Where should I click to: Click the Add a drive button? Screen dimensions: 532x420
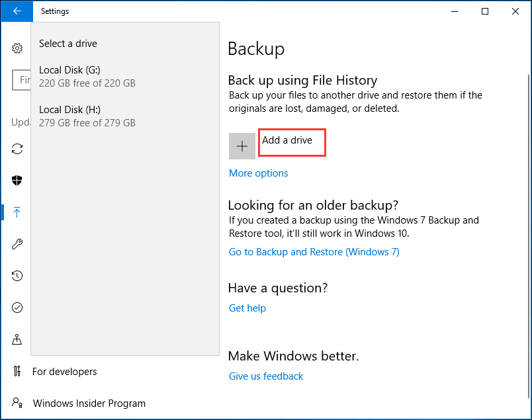pyautogui.click(x=292, y=142)
